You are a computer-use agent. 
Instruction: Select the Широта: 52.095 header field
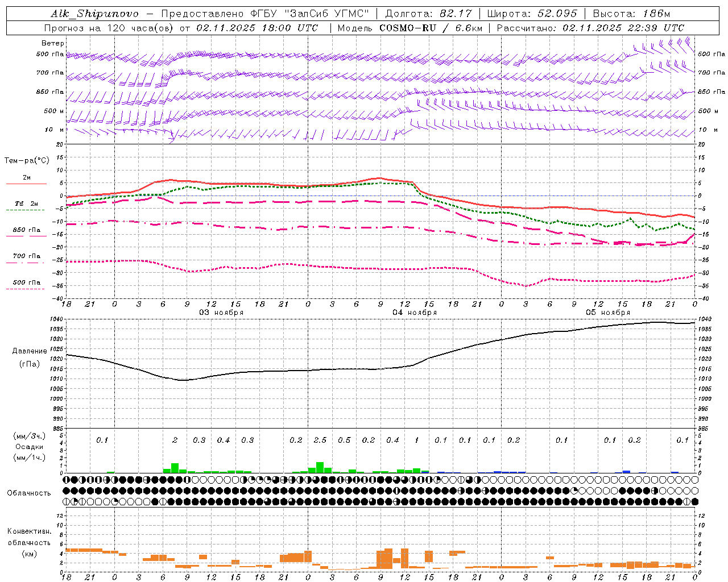pos(532,14)
